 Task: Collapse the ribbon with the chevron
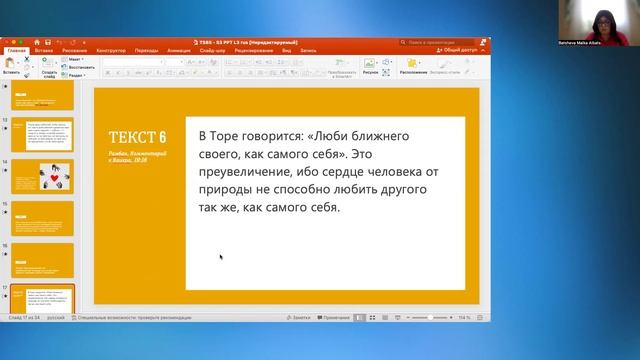pos(483,50)
